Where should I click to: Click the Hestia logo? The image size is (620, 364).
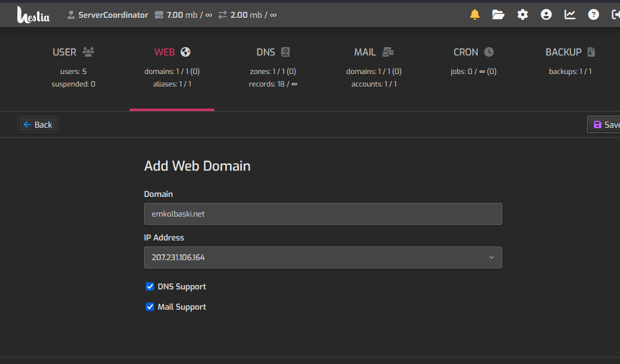pos(33,14)
